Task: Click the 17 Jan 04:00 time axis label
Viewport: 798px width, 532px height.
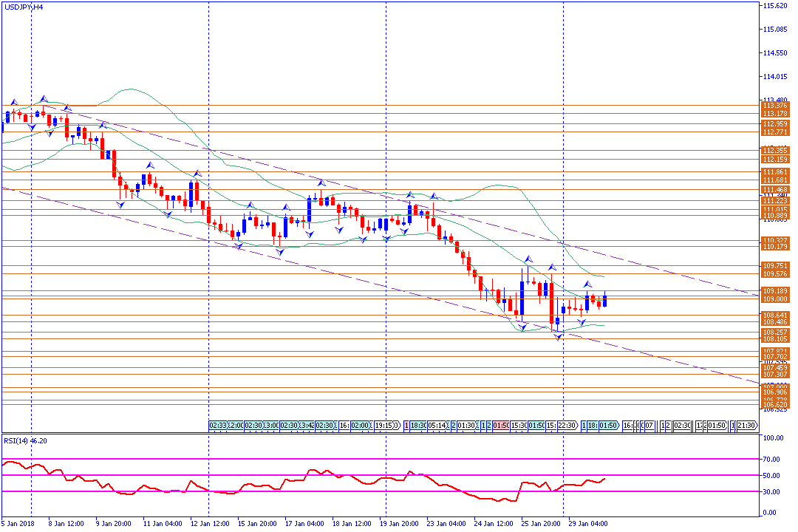Action: [x=304, y=523]
